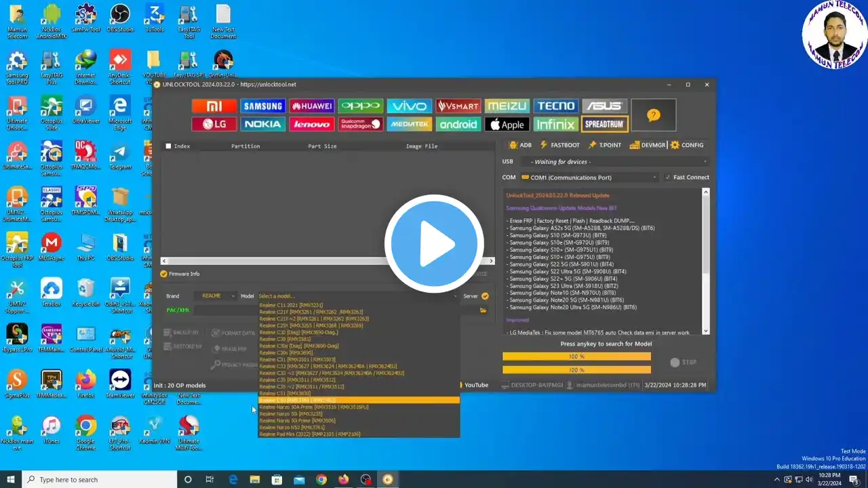Select the Infinix brand icon
The height and width of the screenshot is (488, 868).
[556, 124]
